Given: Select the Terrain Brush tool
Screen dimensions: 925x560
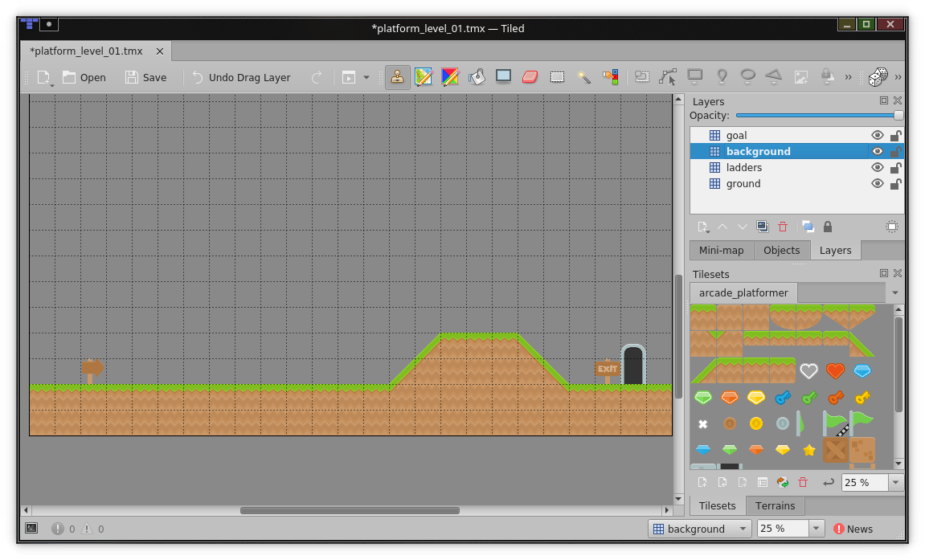Looking at the screenshot, I should 424,76.
